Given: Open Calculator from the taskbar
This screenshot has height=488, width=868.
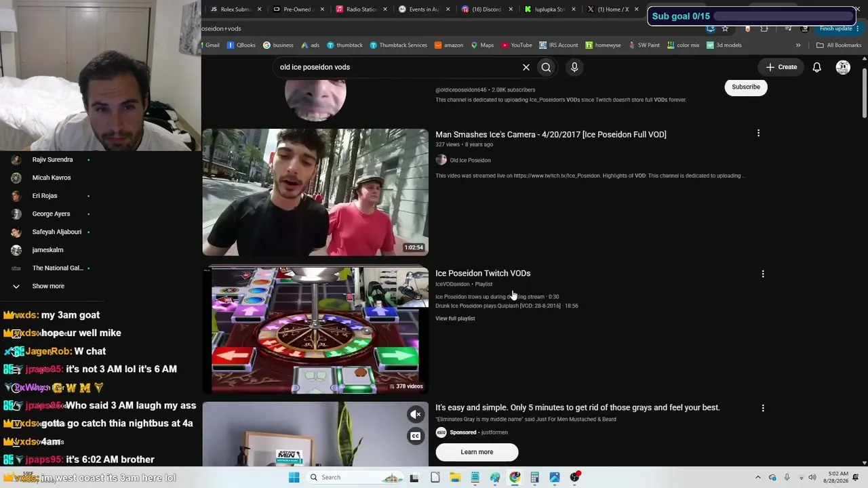Looking at the screenshot, I should click(534, 477).
